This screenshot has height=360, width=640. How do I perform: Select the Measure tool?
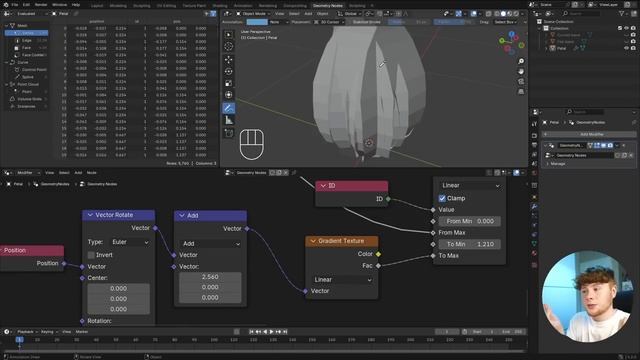tap(229, 120)
